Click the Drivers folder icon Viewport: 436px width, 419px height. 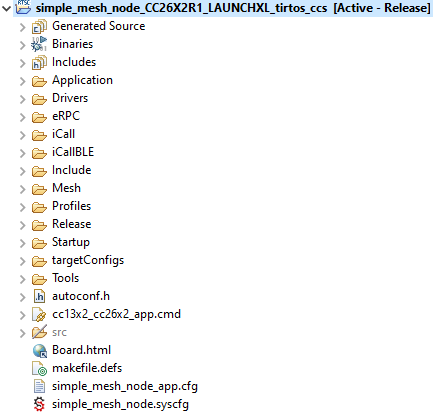click(x=39, y=99)
